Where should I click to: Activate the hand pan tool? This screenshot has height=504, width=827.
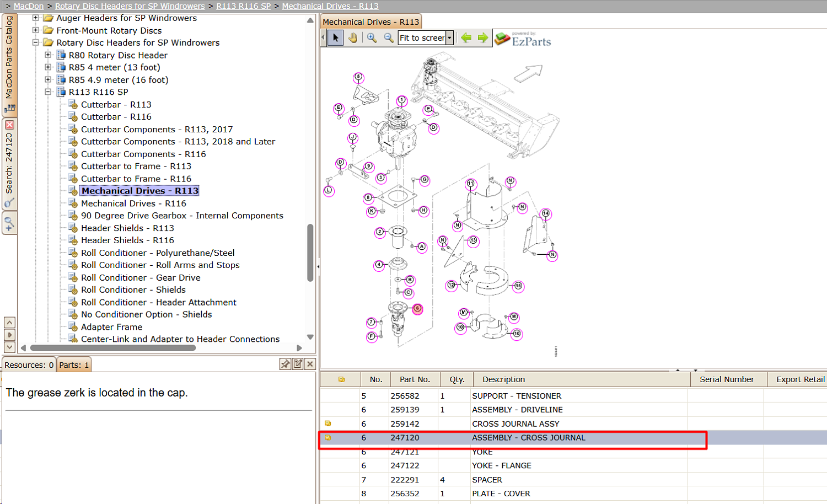pyautogui.click(x=353, y=37)
